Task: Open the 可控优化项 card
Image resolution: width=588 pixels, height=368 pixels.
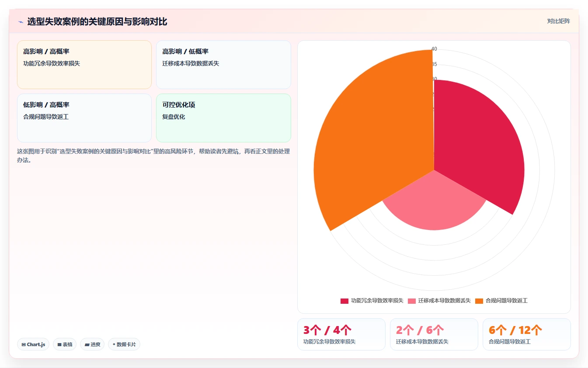Action: point(223,118)
